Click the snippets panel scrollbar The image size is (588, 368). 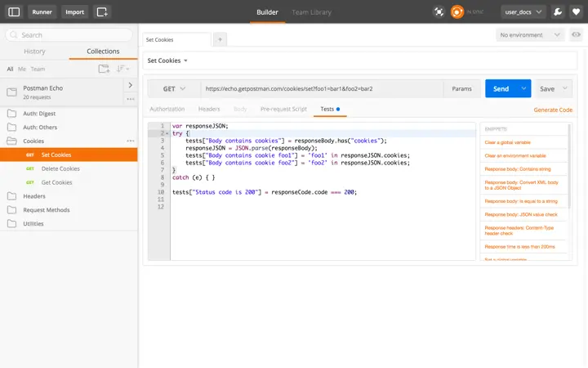pos(569,167)
